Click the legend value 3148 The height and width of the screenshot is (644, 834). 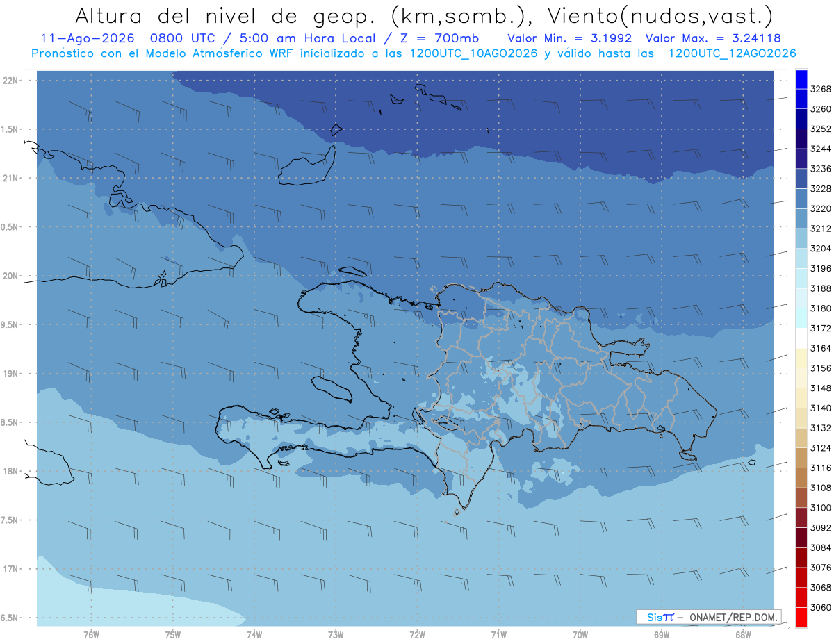coord(820,388)
